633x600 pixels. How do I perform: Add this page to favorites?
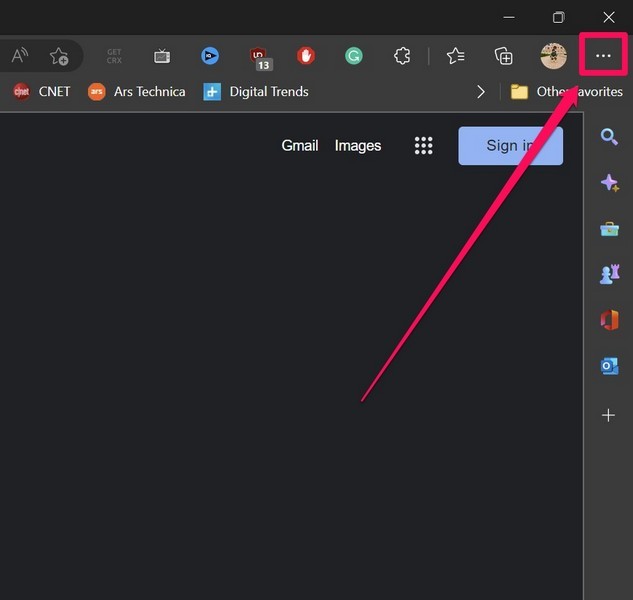coord(59,56)
